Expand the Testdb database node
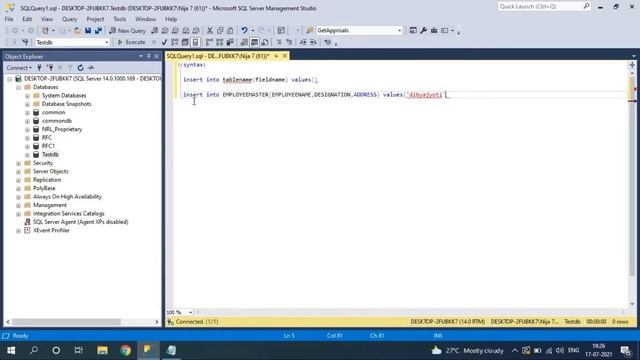 coord(27,155)
